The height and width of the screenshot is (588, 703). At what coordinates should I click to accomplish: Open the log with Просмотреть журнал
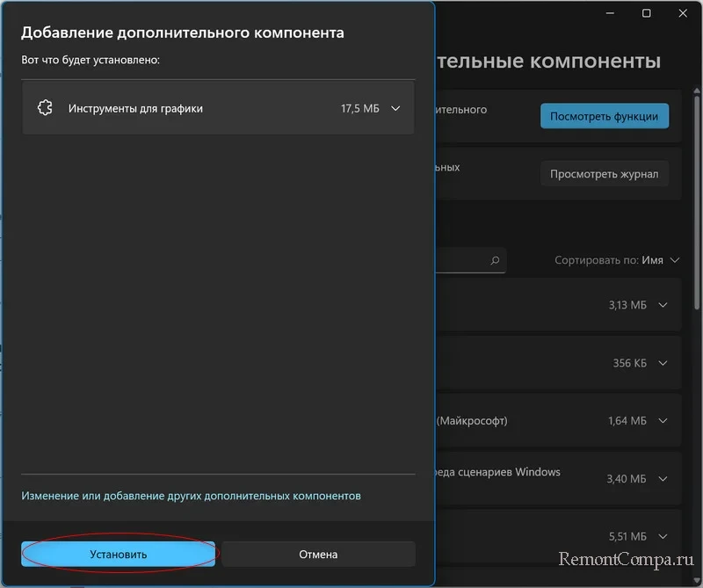[605, 173]
